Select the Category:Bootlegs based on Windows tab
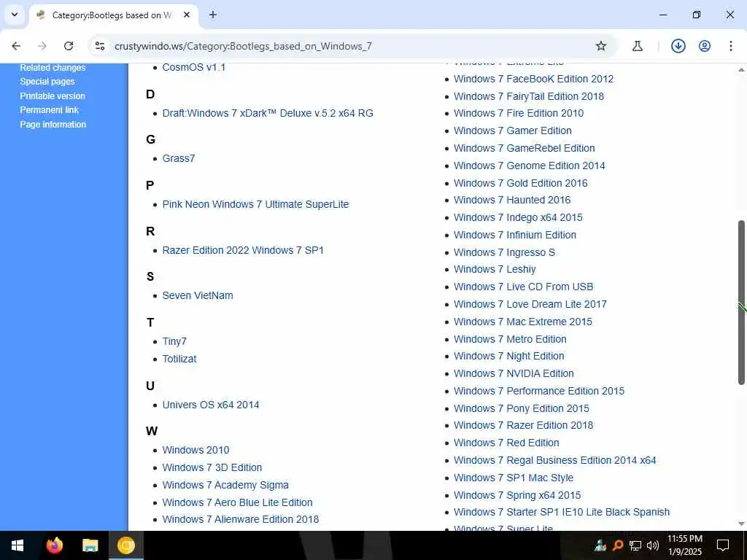The width and height of the screenshot is (747, 560). [112, 15]
